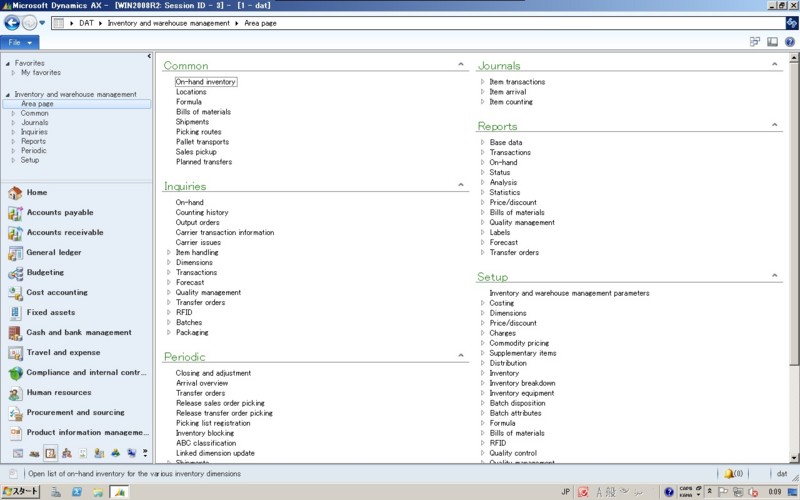
Task: Open Procurement and sourcing icon
Action: 15,413
